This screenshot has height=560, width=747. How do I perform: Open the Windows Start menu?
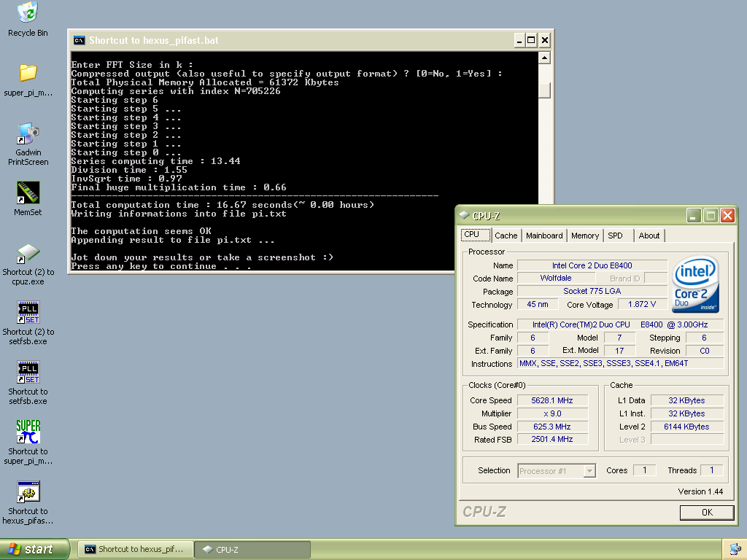[x=34, y=550]
